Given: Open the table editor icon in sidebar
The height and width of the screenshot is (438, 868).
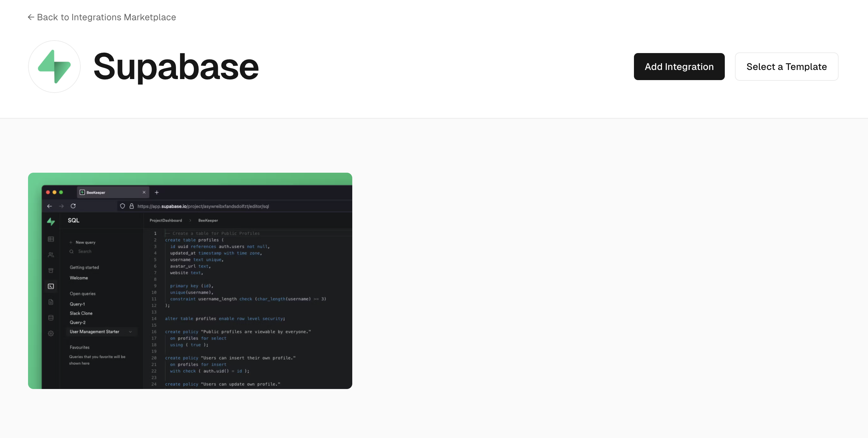Looking at the screenshot, I should (51, 239).
